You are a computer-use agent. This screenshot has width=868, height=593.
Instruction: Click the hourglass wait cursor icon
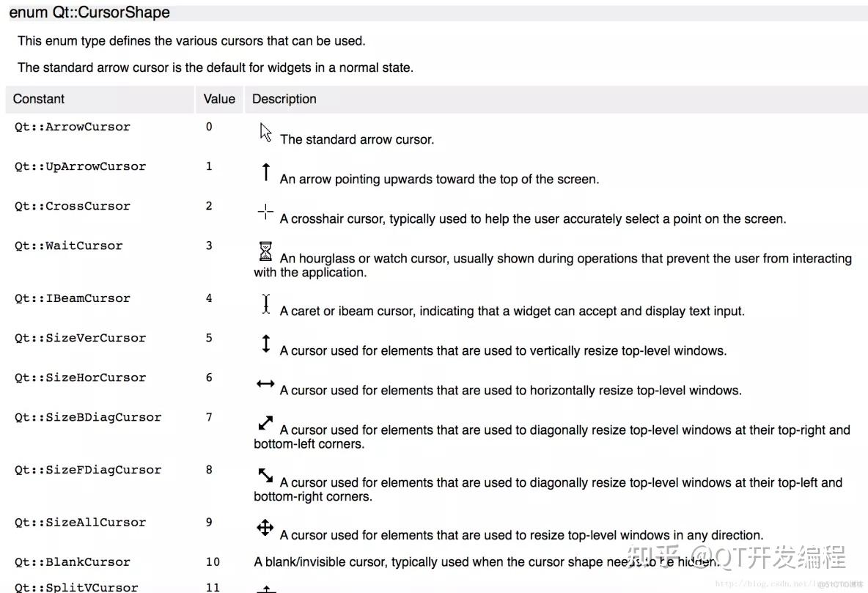[265, 252]
